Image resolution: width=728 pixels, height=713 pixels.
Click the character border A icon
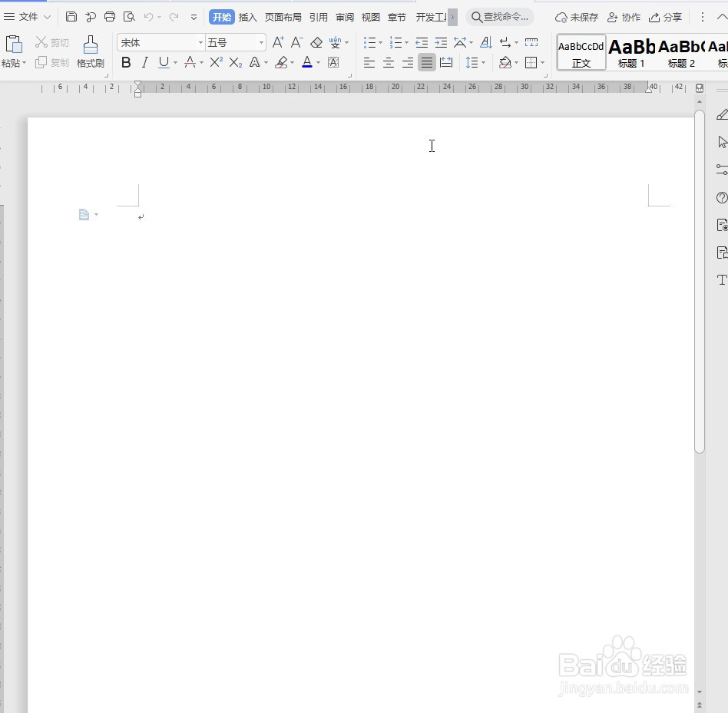333,62
